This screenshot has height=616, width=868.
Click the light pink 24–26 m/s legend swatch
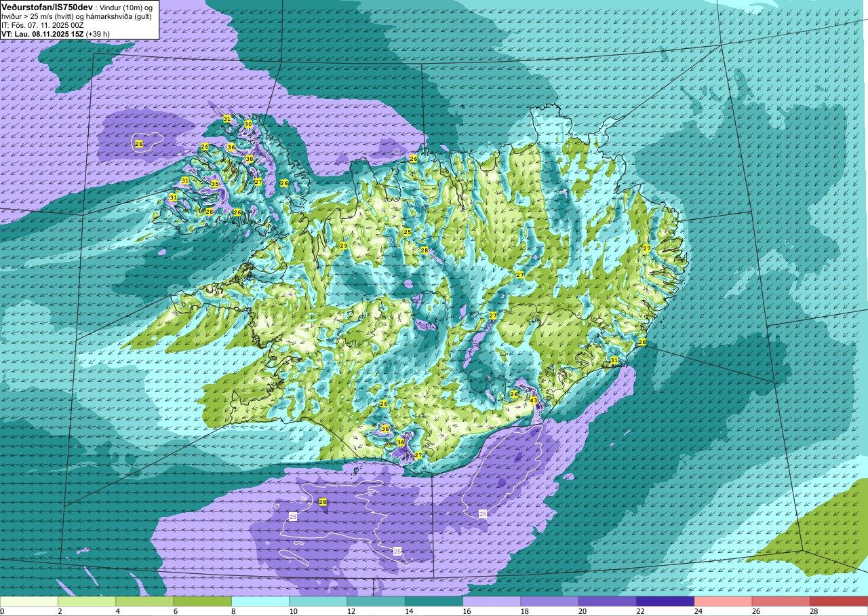tap(724, 601)
